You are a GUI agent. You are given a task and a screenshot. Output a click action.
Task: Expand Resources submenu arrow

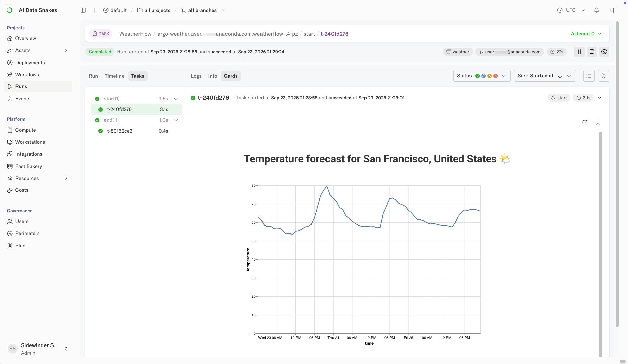point(66,178)
